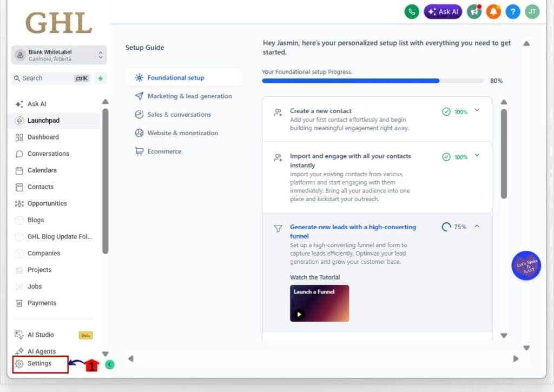Screen dimensions: 554x392
Task: Click the Foundational setup progress bar
Action: 372,81
